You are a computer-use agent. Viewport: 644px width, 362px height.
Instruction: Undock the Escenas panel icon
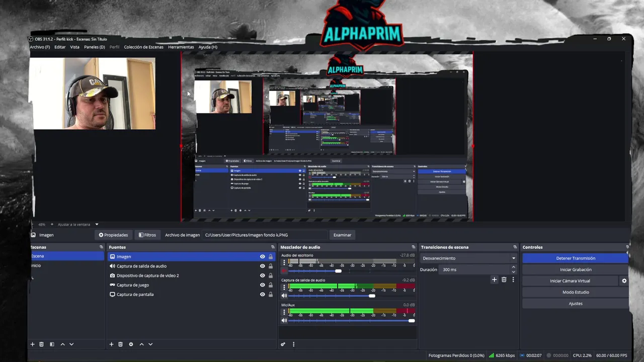click(x=101, y=247)
